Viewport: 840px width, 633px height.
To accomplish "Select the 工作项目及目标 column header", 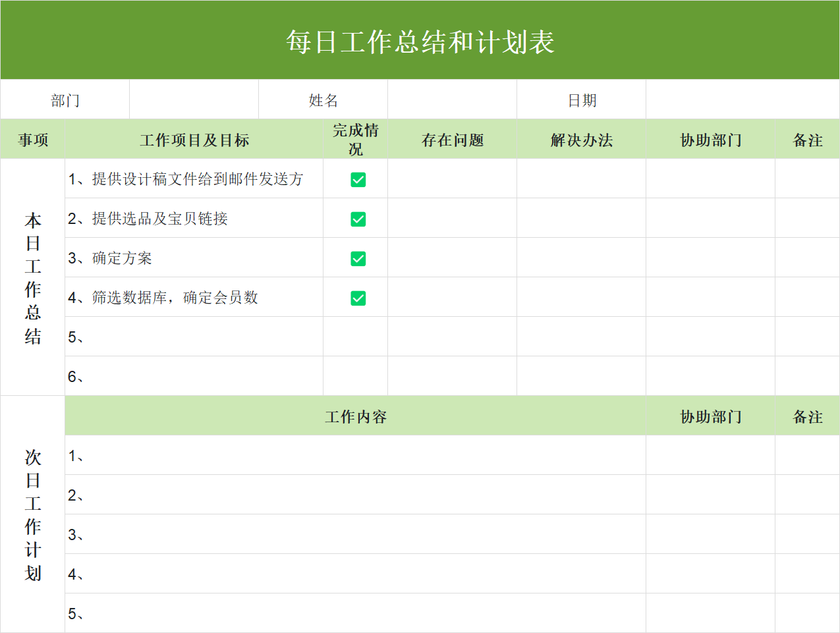I will point(194,139).
